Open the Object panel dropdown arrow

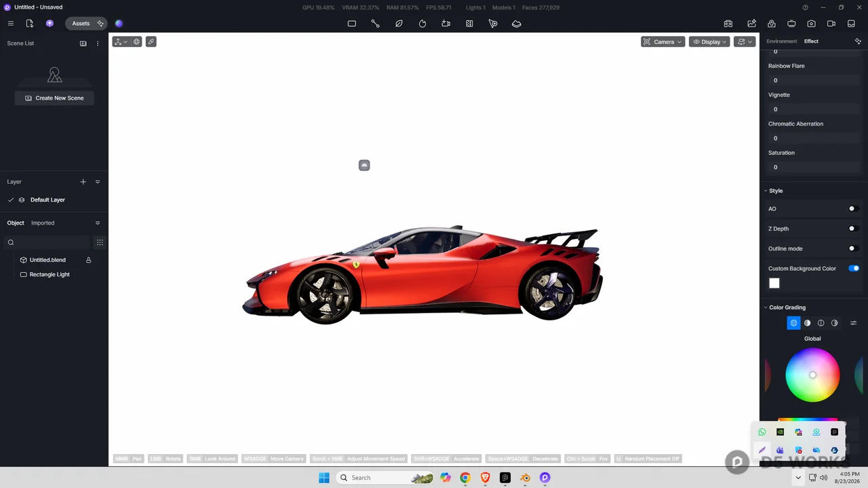[98, 223]
